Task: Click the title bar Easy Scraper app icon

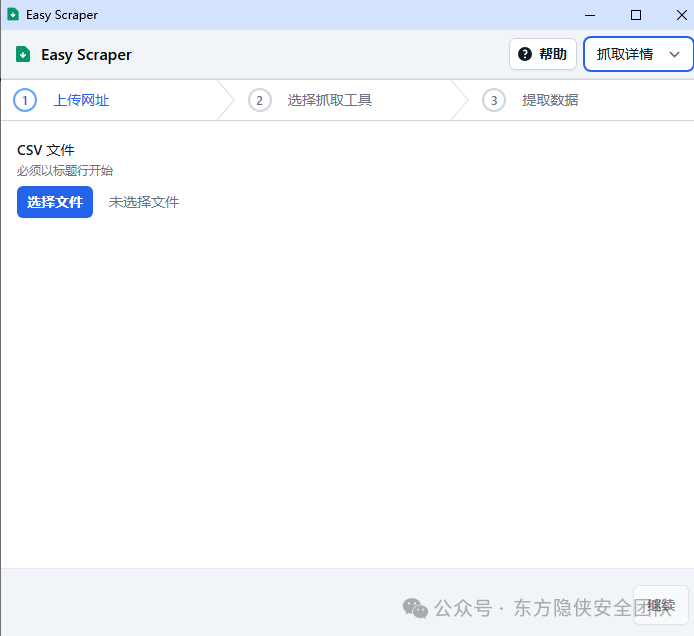Action: 13,15
